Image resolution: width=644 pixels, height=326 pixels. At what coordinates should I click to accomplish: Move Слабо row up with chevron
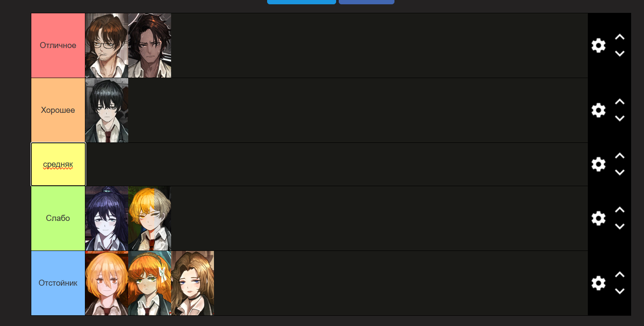(x=620, y=210)
